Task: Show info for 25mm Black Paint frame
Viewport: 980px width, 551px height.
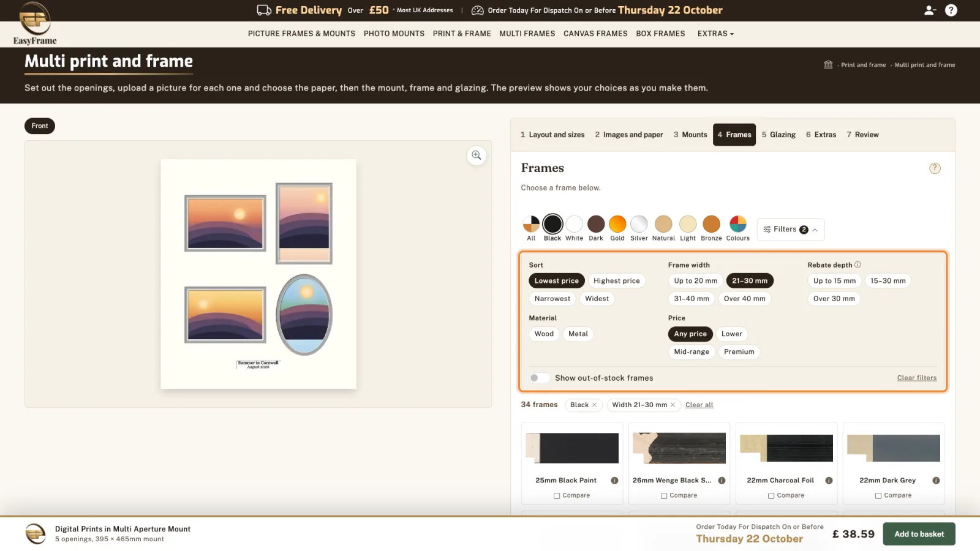Action: pyautogui.click(x=614, y=481)
